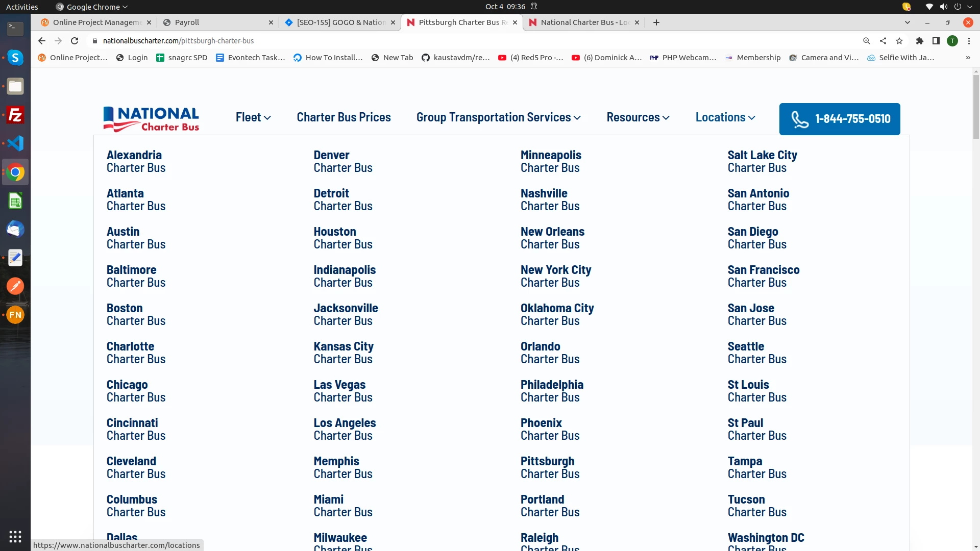Open the text editor in the dock
Screen dimensions: 980x551
[15, 258]
